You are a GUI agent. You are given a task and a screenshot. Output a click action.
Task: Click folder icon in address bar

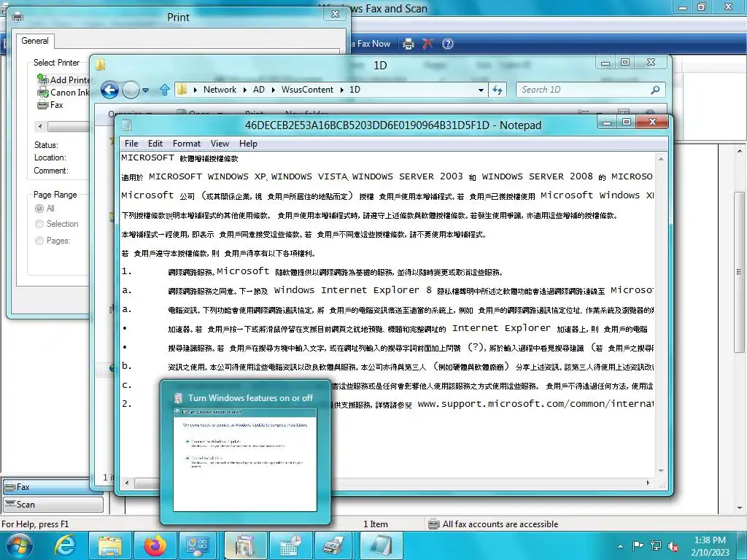182,90
